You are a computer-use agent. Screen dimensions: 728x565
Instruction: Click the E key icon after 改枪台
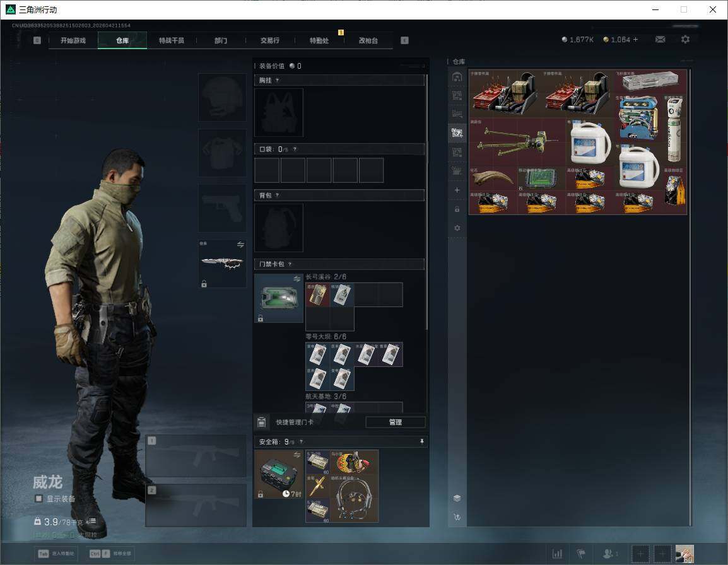tap(404, 40)
